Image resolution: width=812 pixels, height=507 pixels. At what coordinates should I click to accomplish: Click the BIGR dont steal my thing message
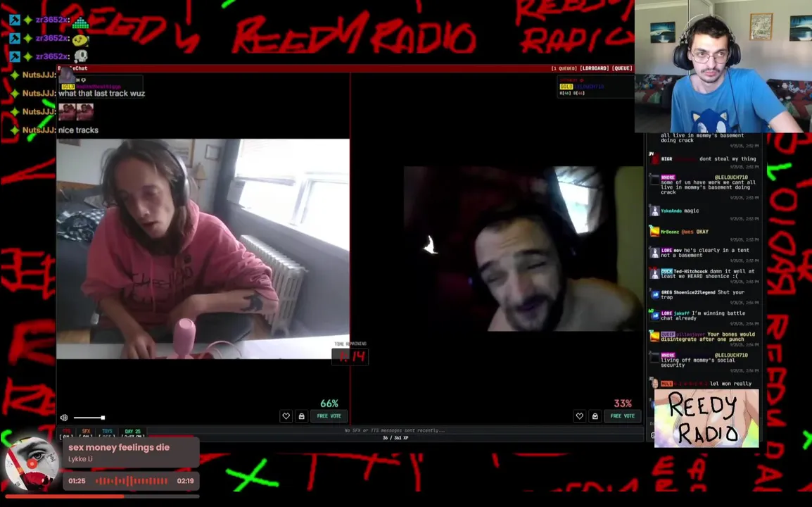click(x=704, y=159)
